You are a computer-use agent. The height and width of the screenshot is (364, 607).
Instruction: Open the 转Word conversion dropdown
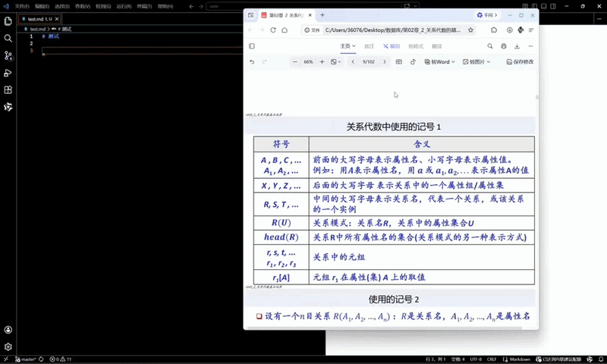point(440,62)
